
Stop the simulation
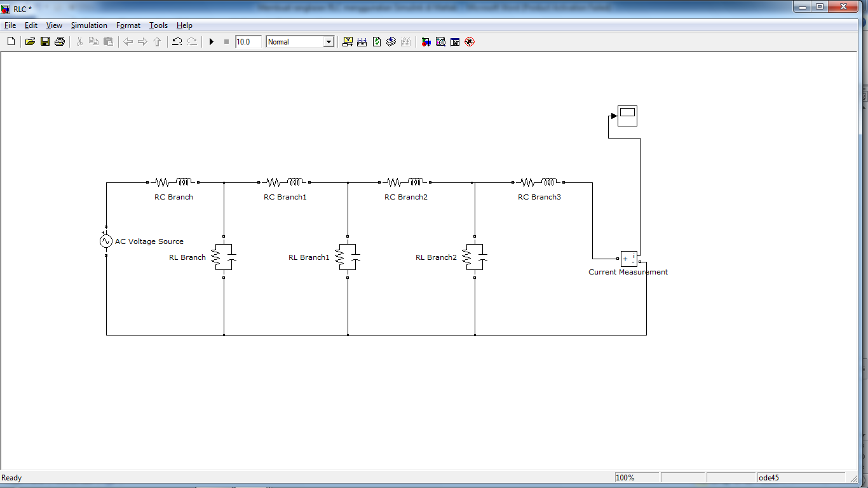pyautogui.click(x=226, y=41)
